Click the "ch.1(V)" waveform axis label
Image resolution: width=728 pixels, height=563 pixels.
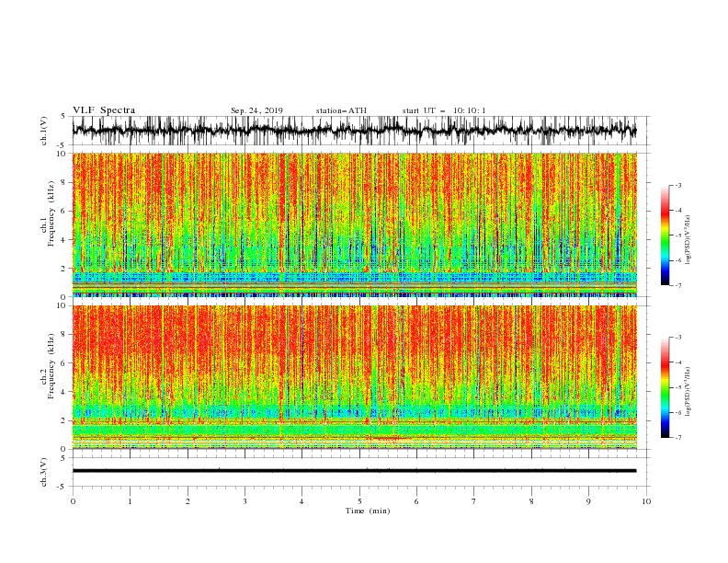[x=44, y=131]
